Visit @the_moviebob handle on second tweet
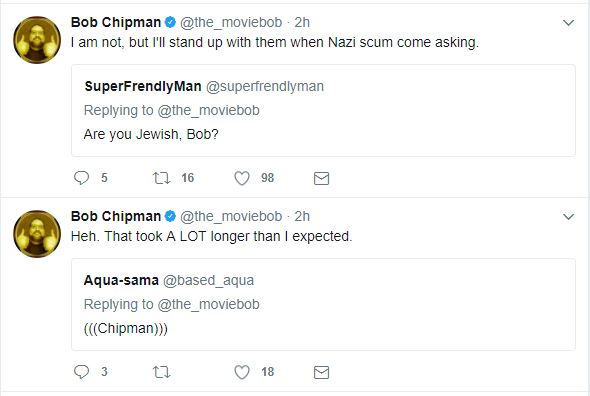 tap(231, 216)
